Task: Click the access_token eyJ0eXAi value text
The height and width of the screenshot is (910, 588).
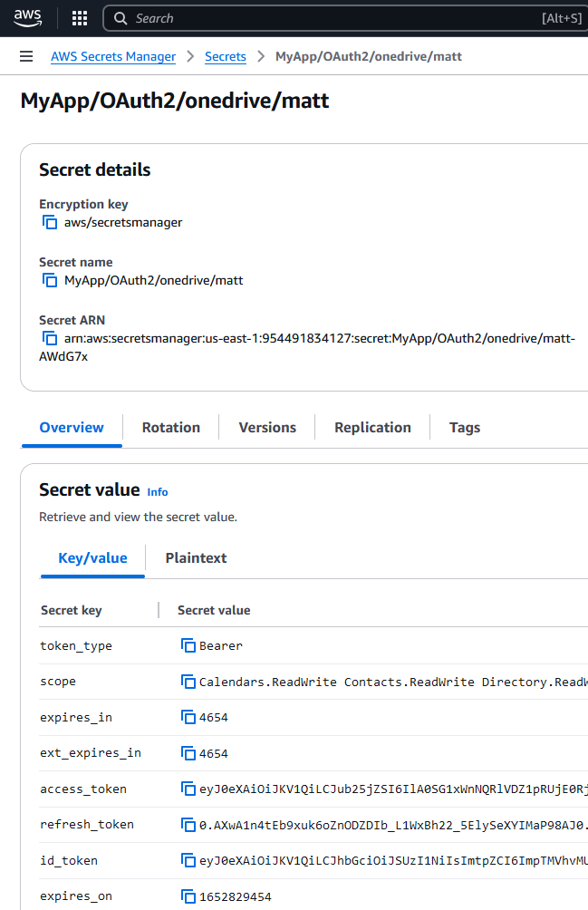Action: (x=393, y=789)
